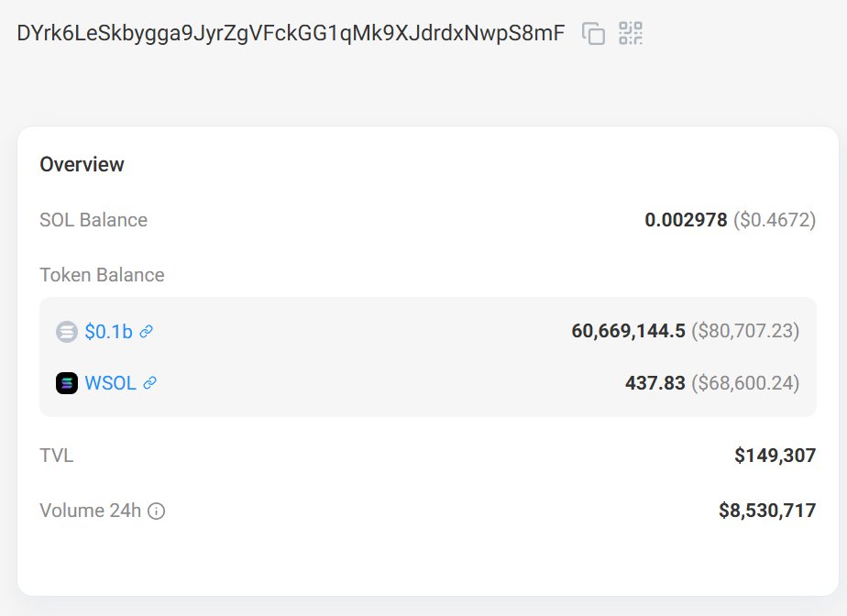Click the WSOL Solana logo icon
The height and width of the screenshot is (616, 847).
(x=67, y=383)
